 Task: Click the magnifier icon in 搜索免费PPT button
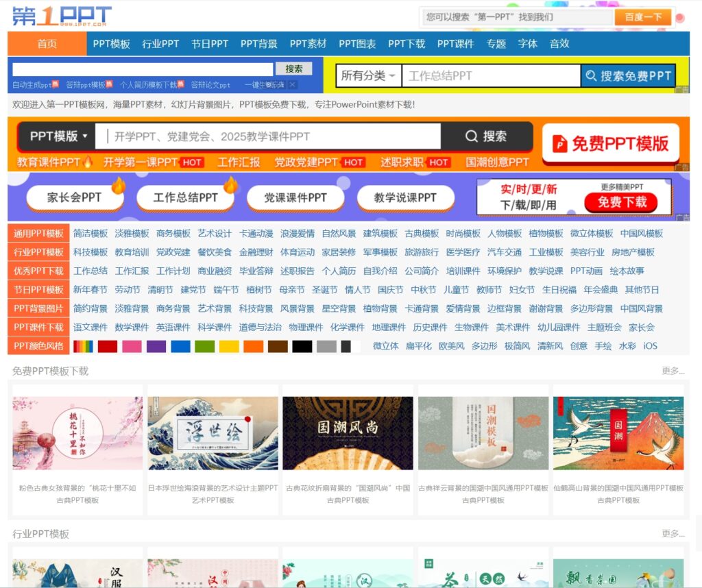[x=590, y=76]
